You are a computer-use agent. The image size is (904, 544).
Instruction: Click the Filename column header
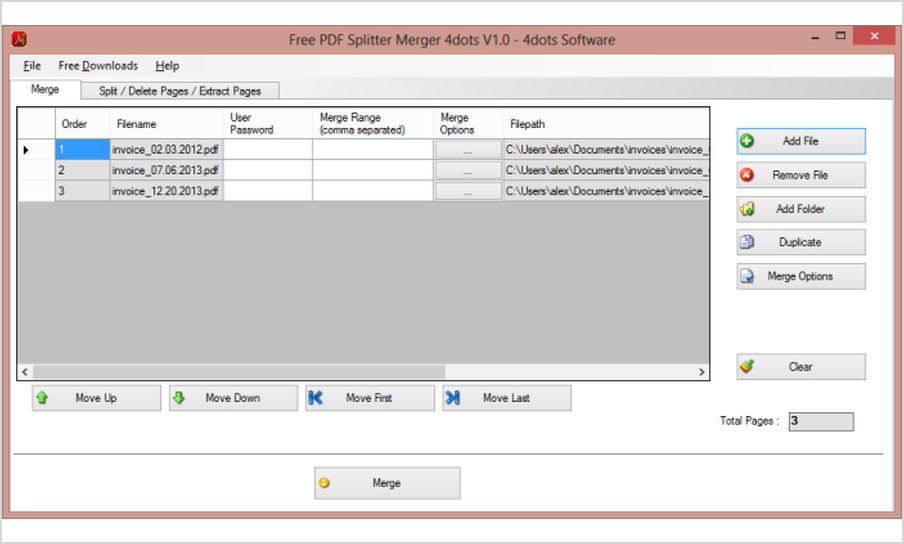pos(167,123)
